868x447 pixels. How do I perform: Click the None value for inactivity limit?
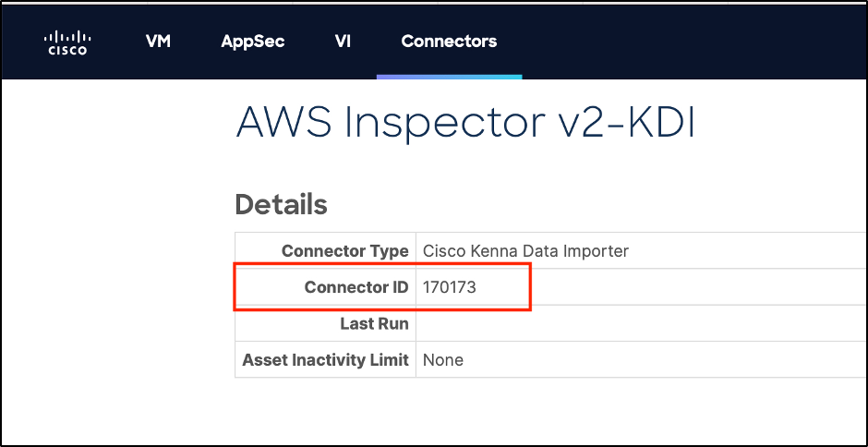click(x=443, y=359)
